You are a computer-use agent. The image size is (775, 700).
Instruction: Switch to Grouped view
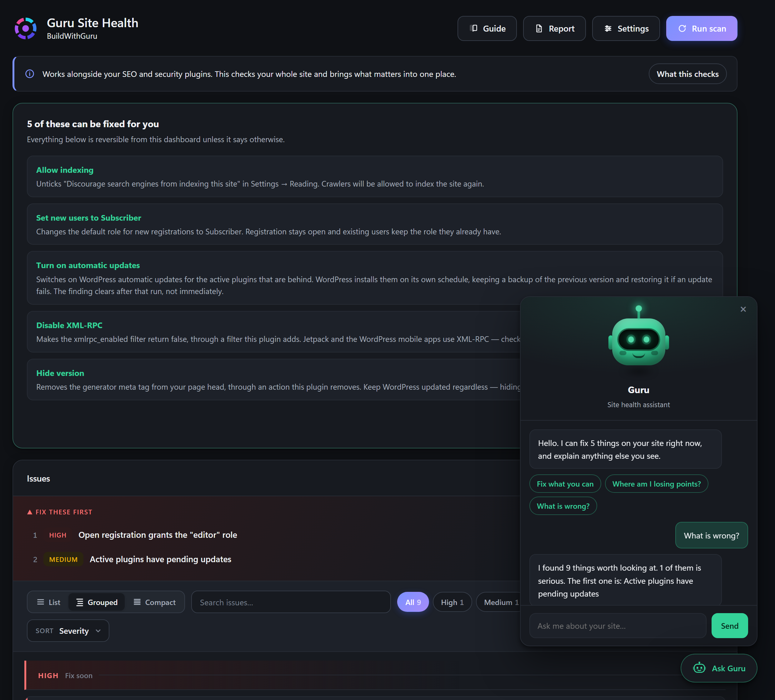(97, 602)
